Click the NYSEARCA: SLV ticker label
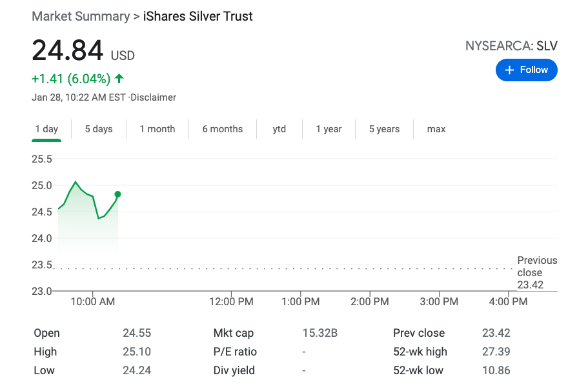588x391 pixels. pos(511,46)
